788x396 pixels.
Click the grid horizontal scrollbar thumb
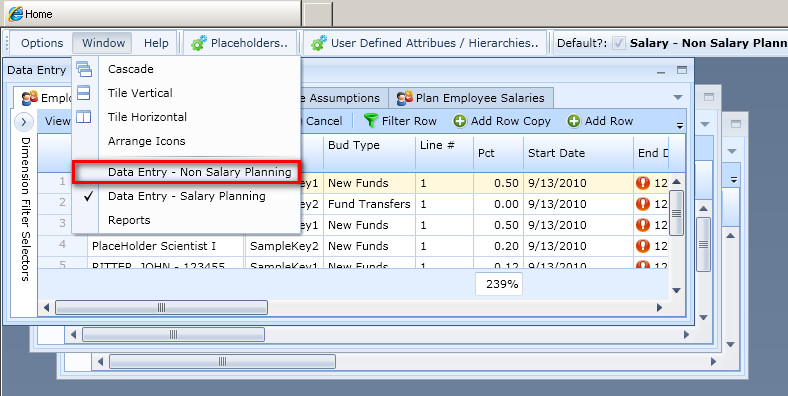point(161,307)
